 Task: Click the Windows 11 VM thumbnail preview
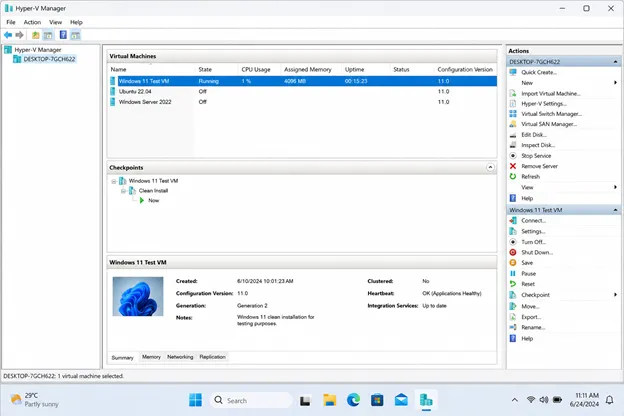[x=138, y=297]
